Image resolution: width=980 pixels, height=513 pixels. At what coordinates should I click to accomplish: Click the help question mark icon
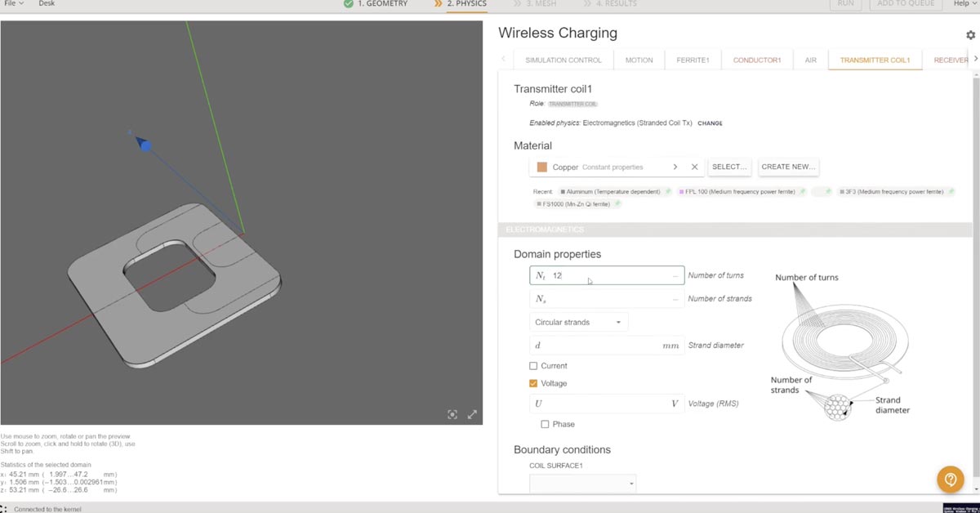[x=950, y=480]
